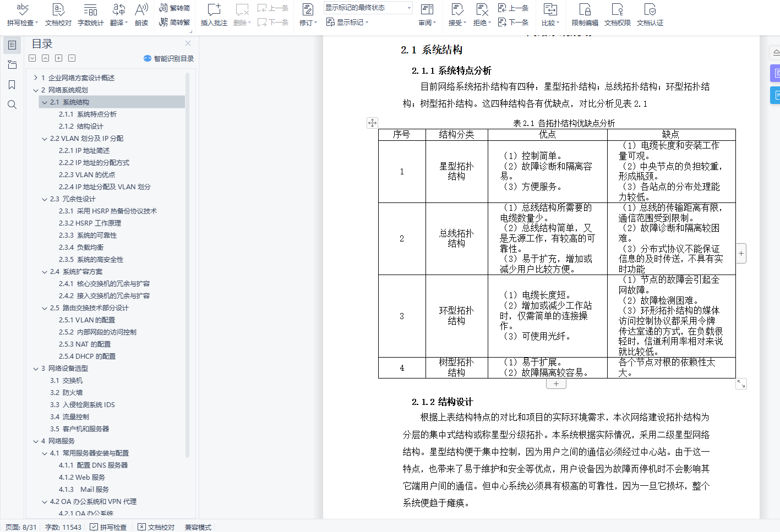Screen dimensions: 780x532
Task: Jump to 4.1.2 Web 服务 in outline
Action: coord(81,478)
